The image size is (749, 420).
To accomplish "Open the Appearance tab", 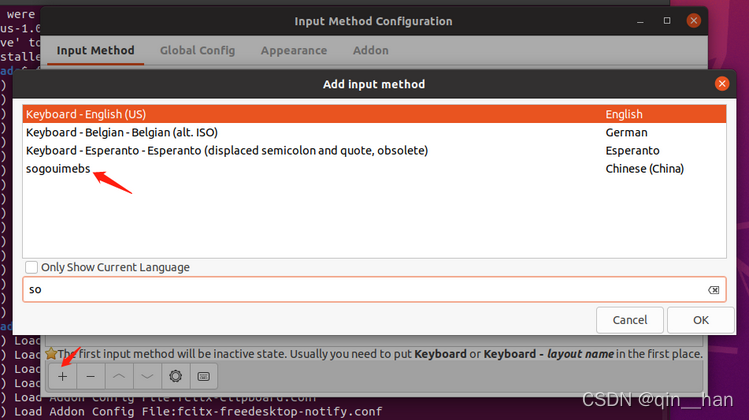I will click(294, 50).
